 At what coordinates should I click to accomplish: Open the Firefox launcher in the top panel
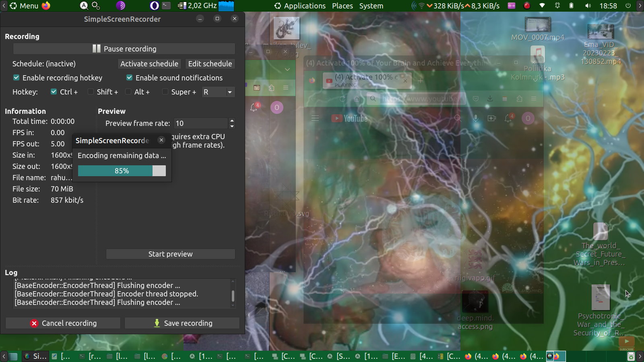pos(46,6)
